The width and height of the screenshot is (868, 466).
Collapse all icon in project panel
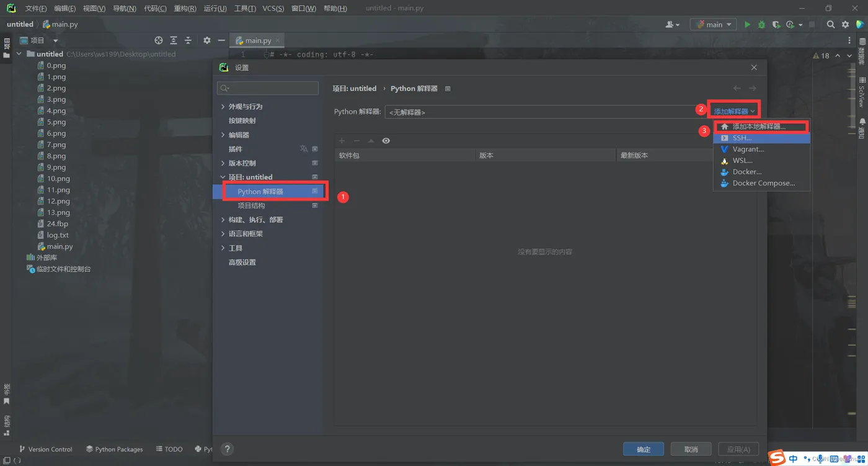pos(188,40)
